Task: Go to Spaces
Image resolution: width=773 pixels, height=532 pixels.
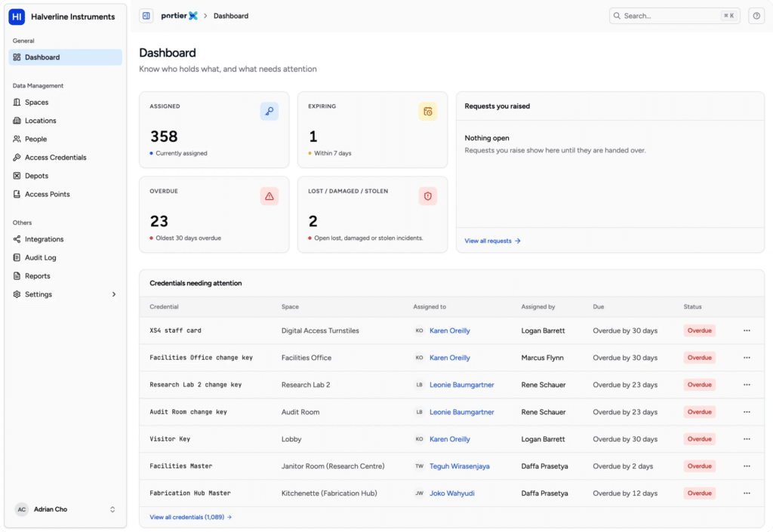Action: click(x=65, y=103)
